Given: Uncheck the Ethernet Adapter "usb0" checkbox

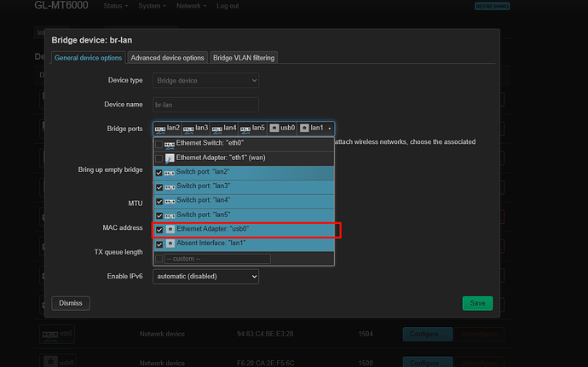Looking at the screenshot, I should [x=159, y=230].
